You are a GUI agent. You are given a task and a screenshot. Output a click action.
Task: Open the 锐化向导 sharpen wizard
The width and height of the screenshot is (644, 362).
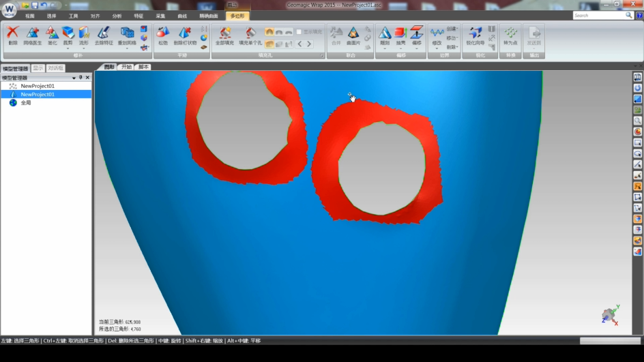click(475, 33)
